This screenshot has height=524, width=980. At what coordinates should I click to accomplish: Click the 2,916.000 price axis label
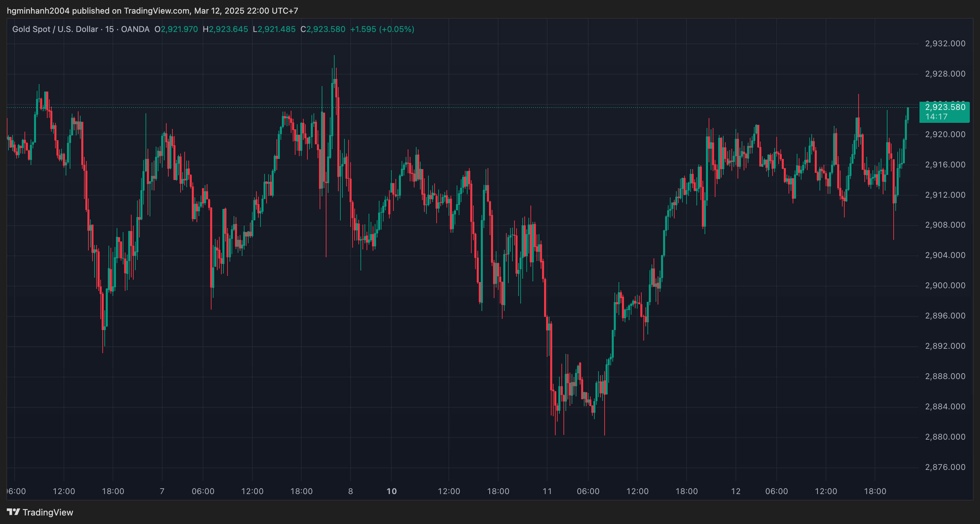945,164
